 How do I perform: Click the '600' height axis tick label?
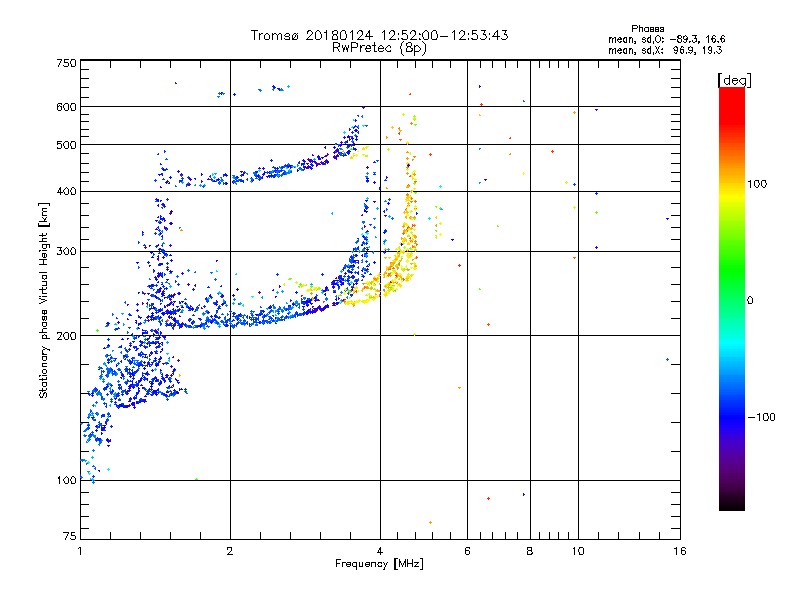(x=66, y=107)
